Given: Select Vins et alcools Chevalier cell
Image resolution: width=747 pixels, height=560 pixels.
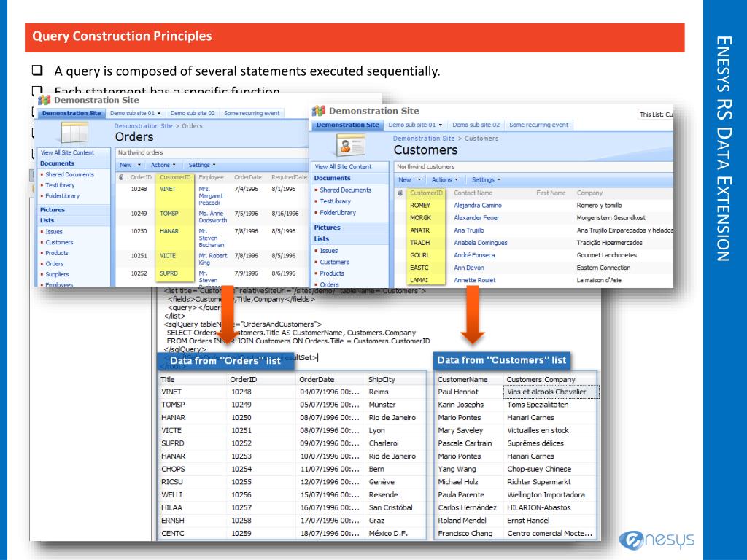Looking at the screenshot, I should 551,392.
